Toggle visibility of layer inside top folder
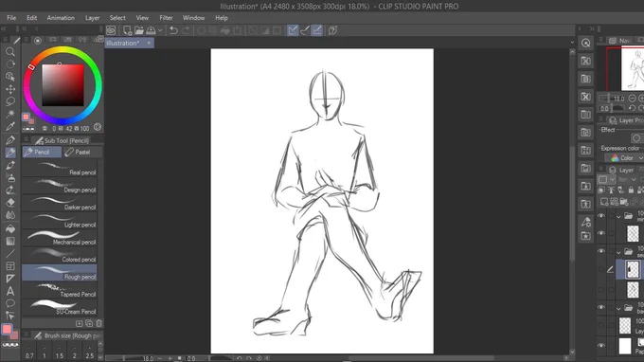The height and width of the screenshot is (362, 644). (x=601, y=233)
